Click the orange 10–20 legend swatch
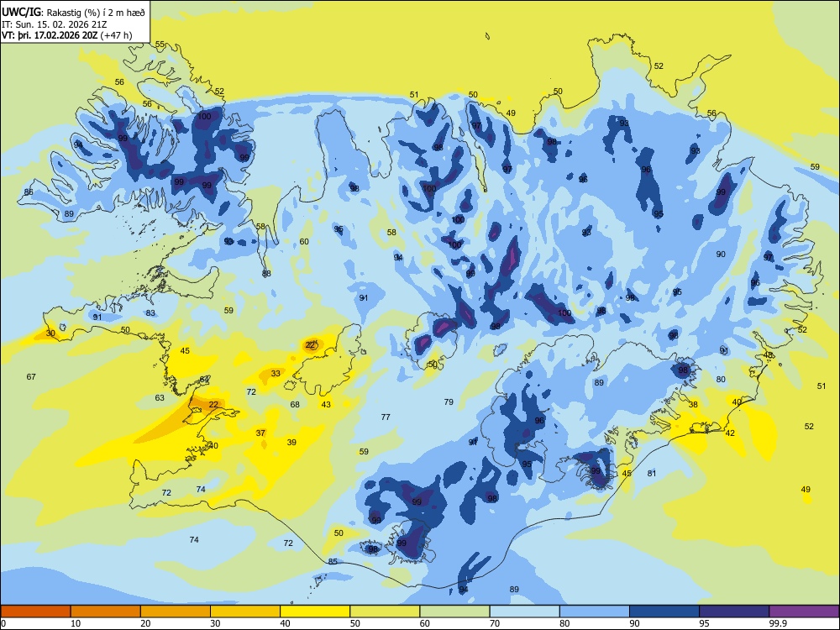The image size is (840, 630). (106, 612)
